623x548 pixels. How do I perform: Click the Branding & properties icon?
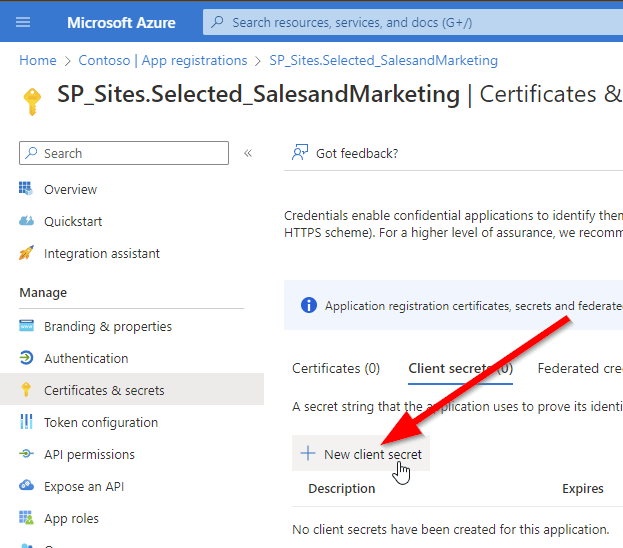tap(27, 325)
